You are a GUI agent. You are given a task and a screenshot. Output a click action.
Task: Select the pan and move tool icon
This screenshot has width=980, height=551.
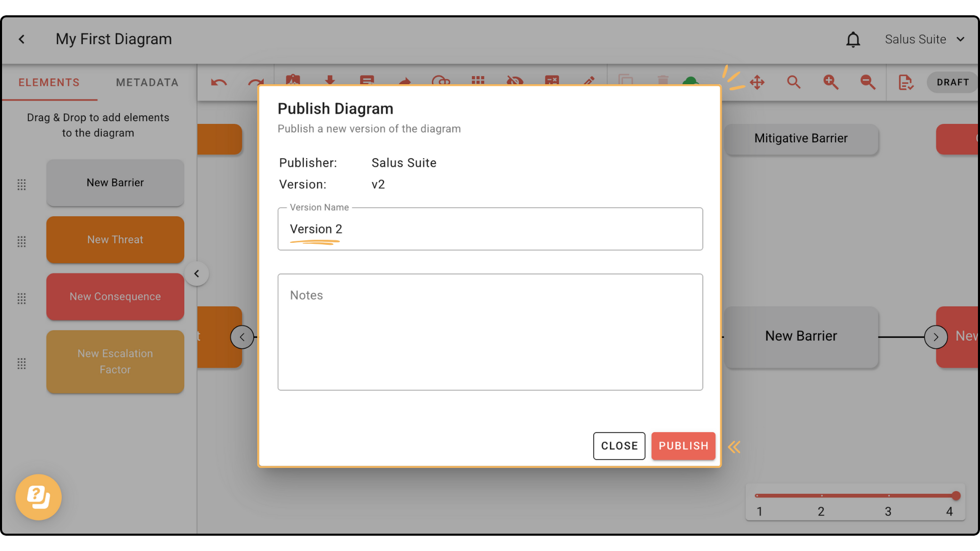click(x=757, y=82)
